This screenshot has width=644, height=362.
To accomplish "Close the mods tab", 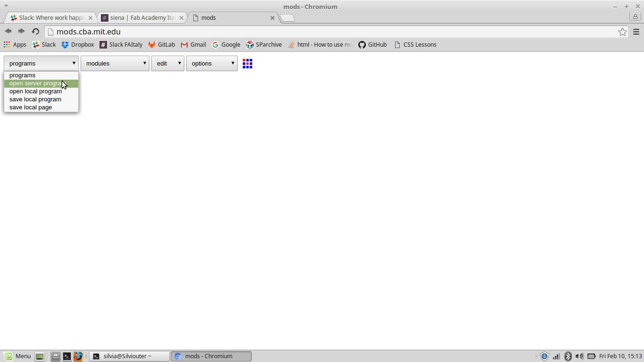I will pyautogui.click(x=272, y=18).
